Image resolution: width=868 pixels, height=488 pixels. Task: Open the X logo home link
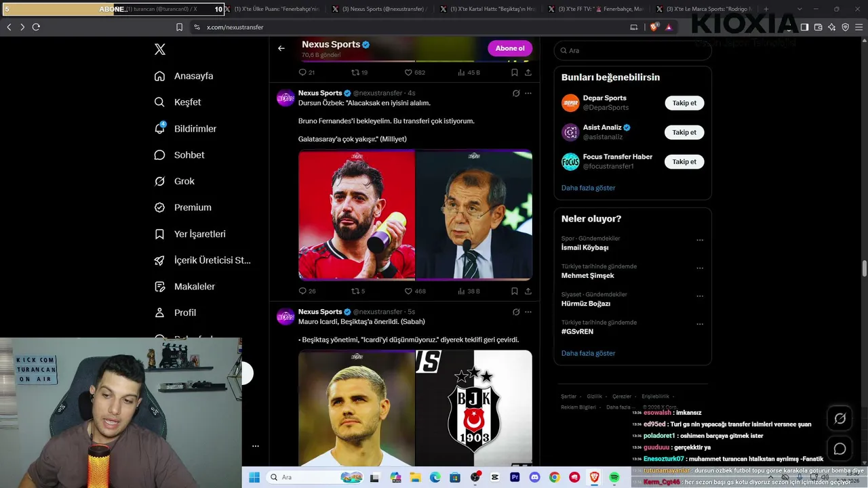(x=159, y=49)
